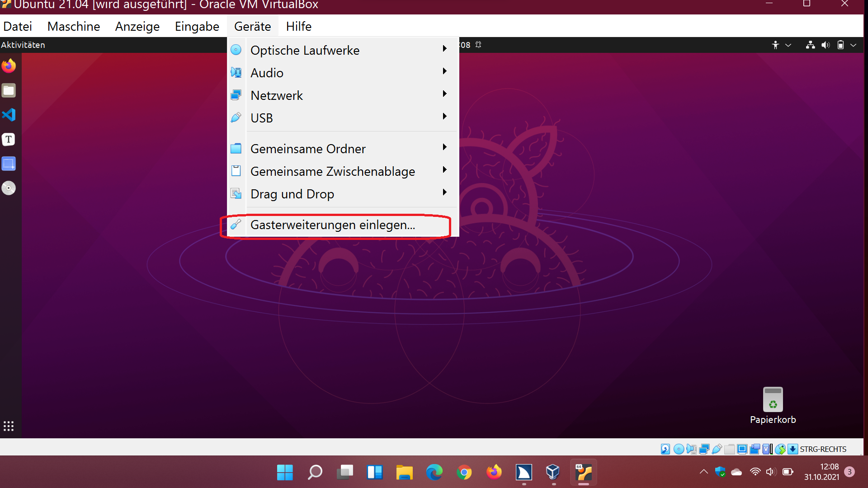Viewport: 868px width, 488px height.
Task: Expand the Gemeinsame Zwischenablage submenu
Action: [343, 171]
